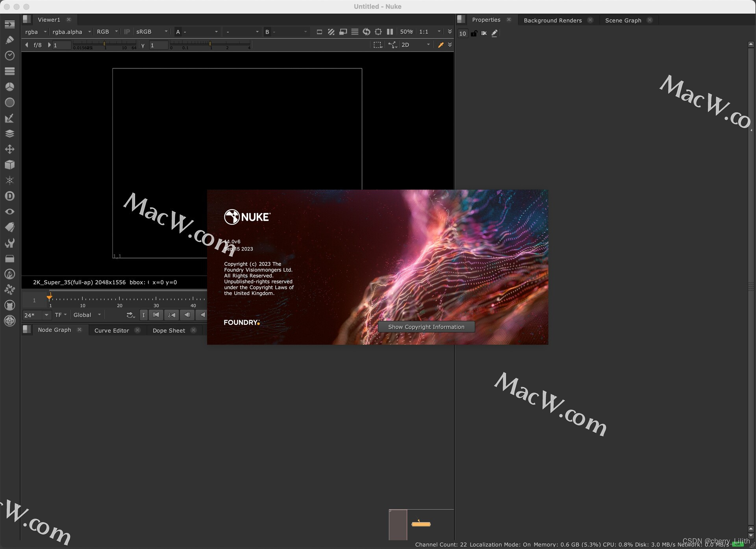Image resolution: width=756 pixels, height=549 pixels.
Task: Open the Channel nodes menu (three bars icon)
Action: 9,71
